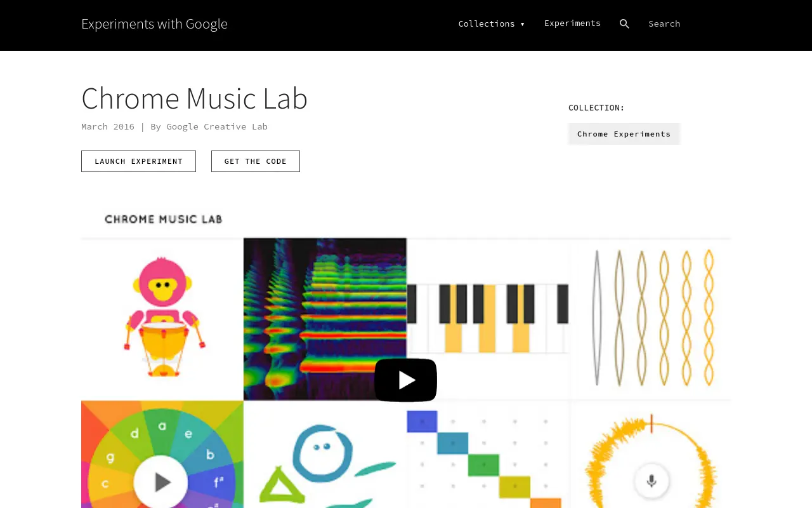Open the Chrome Experiments collection tag
Viewport: 812px width, 508px height.
click(x=624, y=134)
